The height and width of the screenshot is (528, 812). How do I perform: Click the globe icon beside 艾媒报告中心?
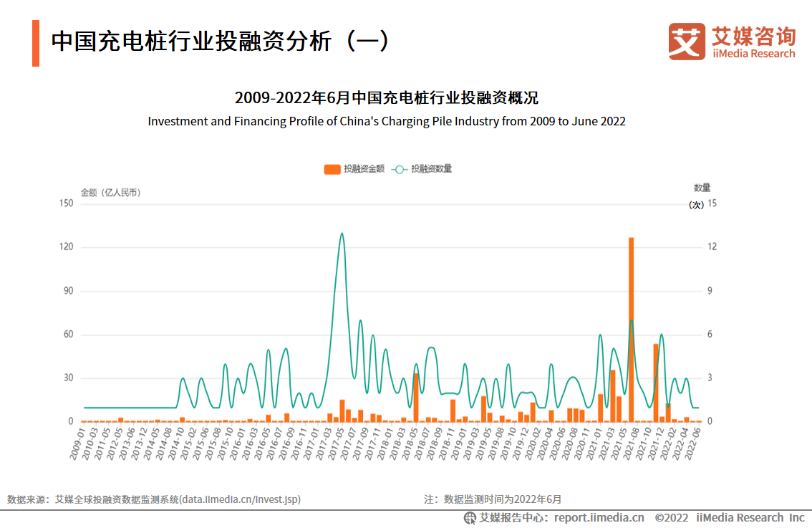tap(470, 518)
